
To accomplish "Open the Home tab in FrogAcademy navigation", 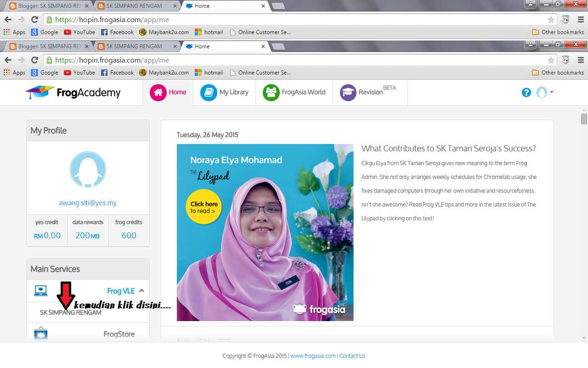I will 168,92.
